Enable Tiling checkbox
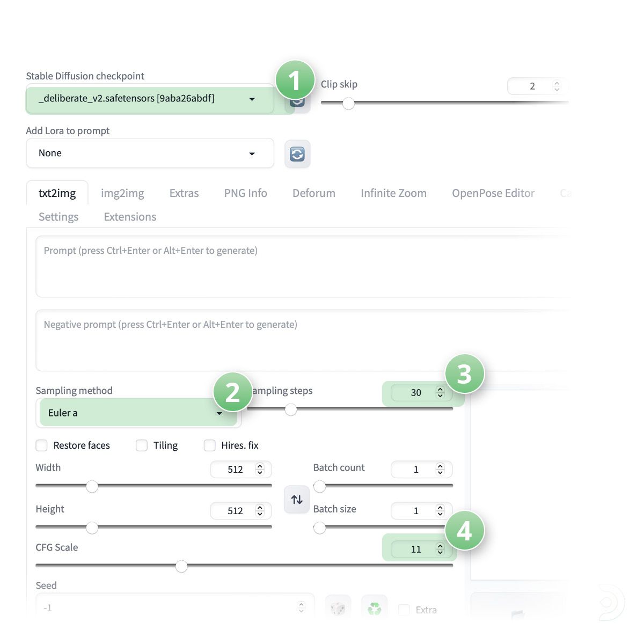This screenshot has width=644, height=644. click(142, 445)
